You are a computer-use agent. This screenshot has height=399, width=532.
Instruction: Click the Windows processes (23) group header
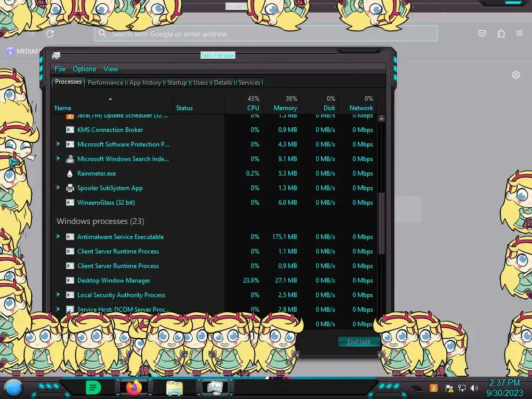pyautogui.click(x=100, y=221)
